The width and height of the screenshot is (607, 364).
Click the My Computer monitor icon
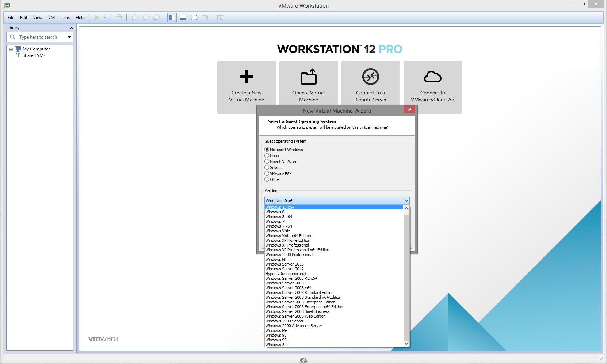(x=18, y=49)
